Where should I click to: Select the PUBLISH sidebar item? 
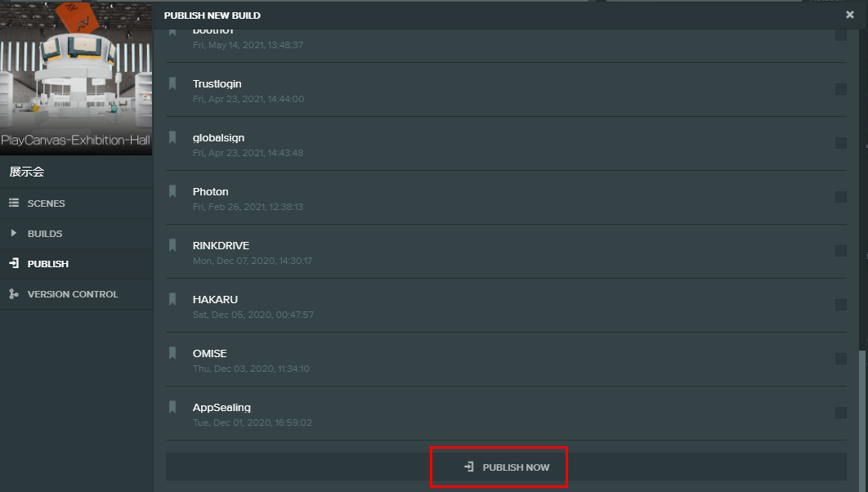(x=76, y=264)
